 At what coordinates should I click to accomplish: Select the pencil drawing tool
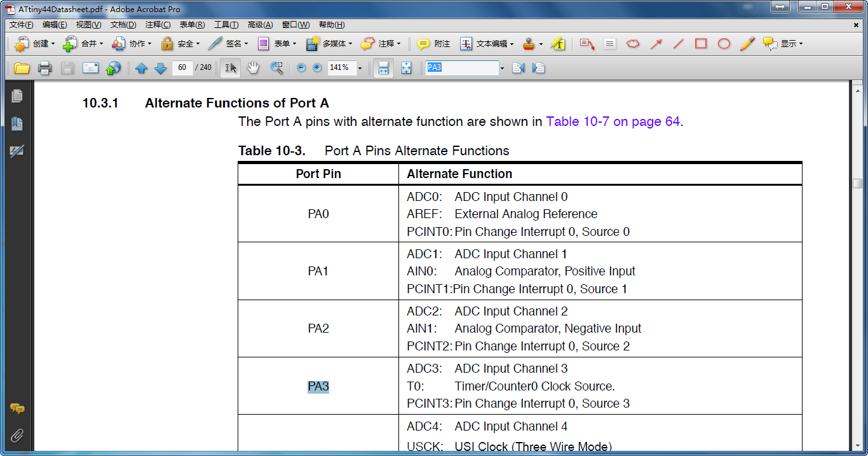747,44
